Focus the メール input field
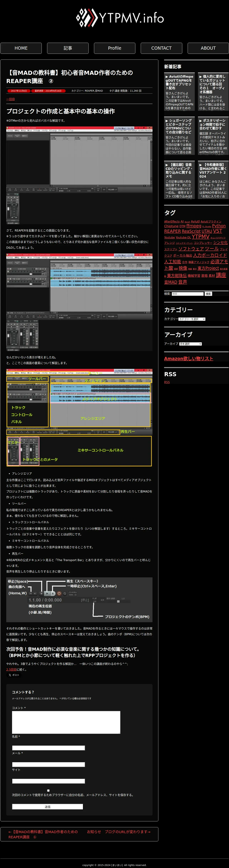The height and width of the screenshot is (868, 229). (49, 765)
